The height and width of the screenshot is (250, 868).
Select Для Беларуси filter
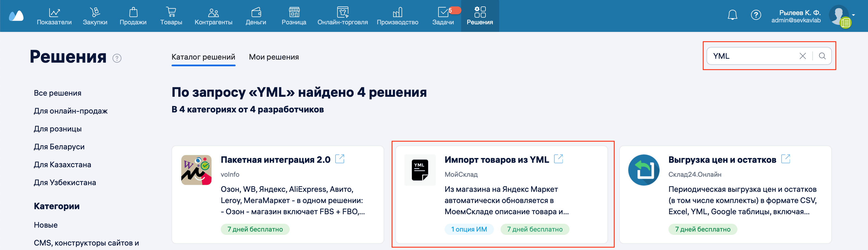[x=59, y=147]
